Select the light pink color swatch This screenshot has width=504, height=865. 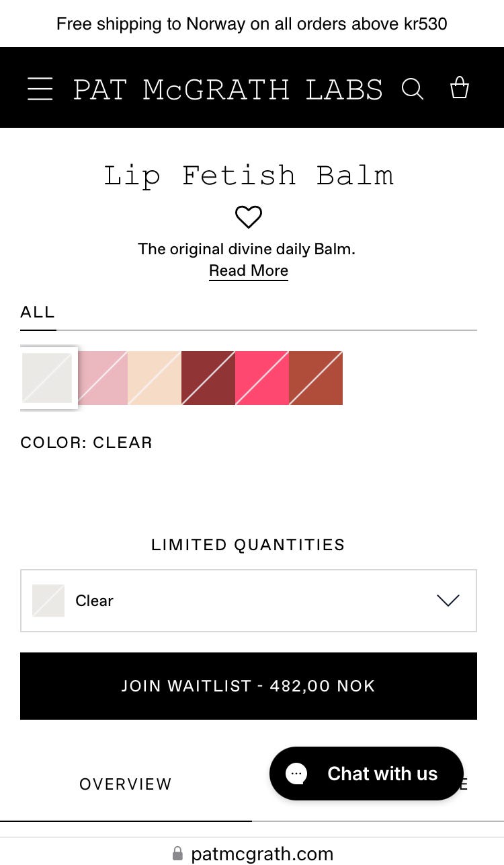[102, 378]
